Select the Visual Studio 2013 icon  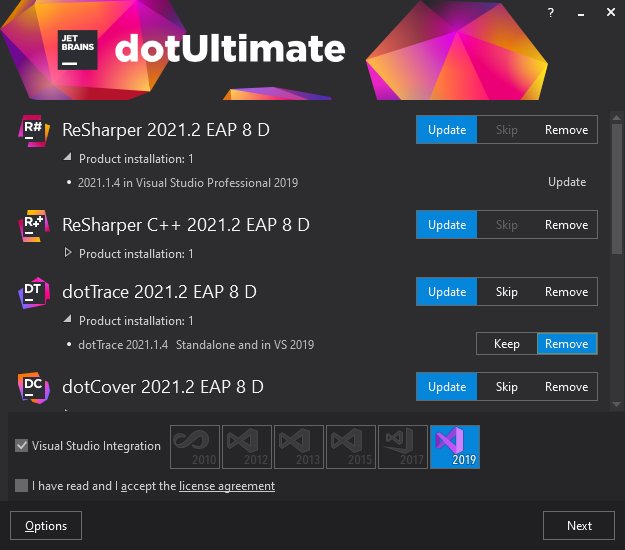tap(299, 446)
